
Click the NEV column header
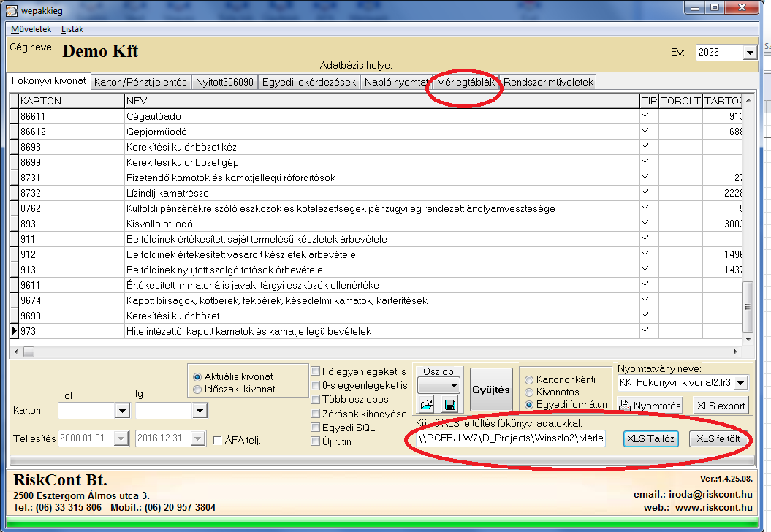point(381,101)
